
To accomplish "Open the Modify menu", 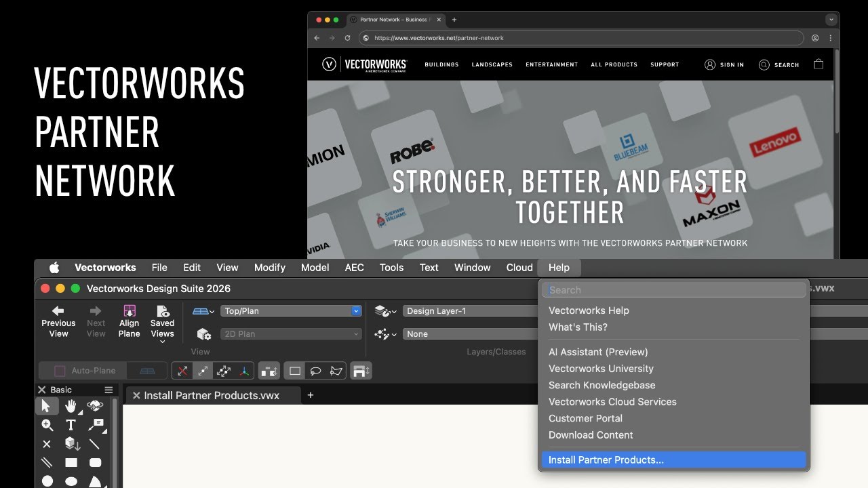I will (x=270, y=268).
